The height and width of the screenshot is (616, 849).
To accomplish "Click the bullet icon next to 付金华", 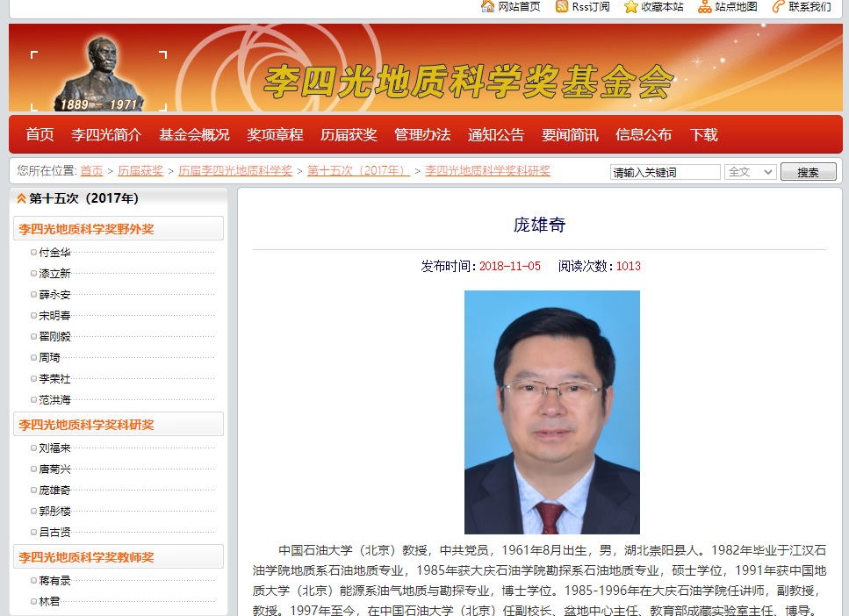I will point(33,252).
